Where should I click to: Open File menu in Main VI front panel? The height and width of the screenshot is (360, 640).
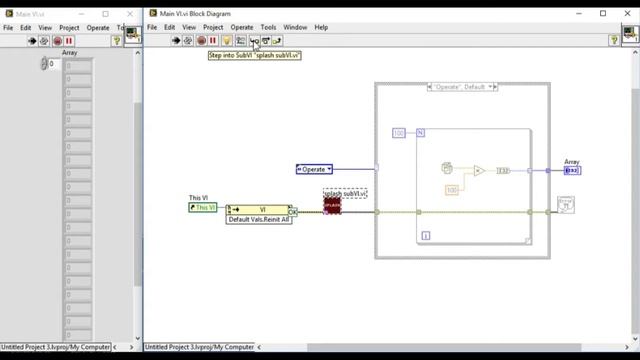point(8,28)
